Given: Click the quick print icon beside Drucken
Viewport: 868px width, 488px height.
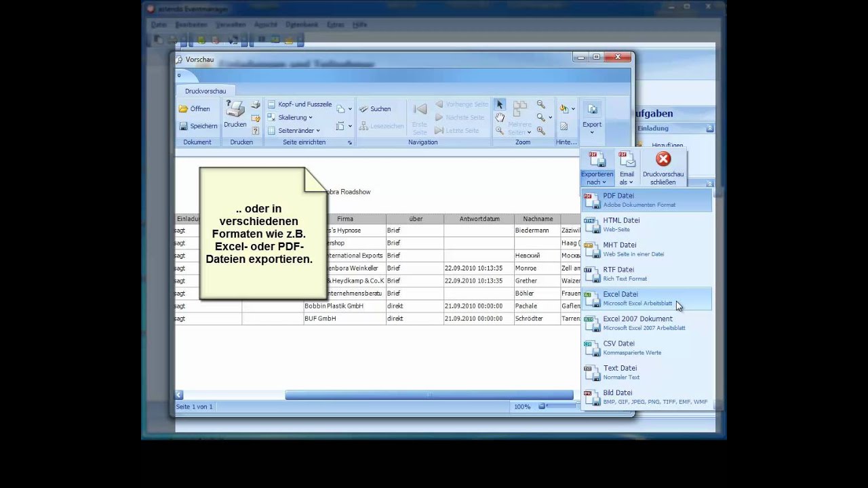Looking at the screenshot, I should pyautogui.click(x=256, y=105).
